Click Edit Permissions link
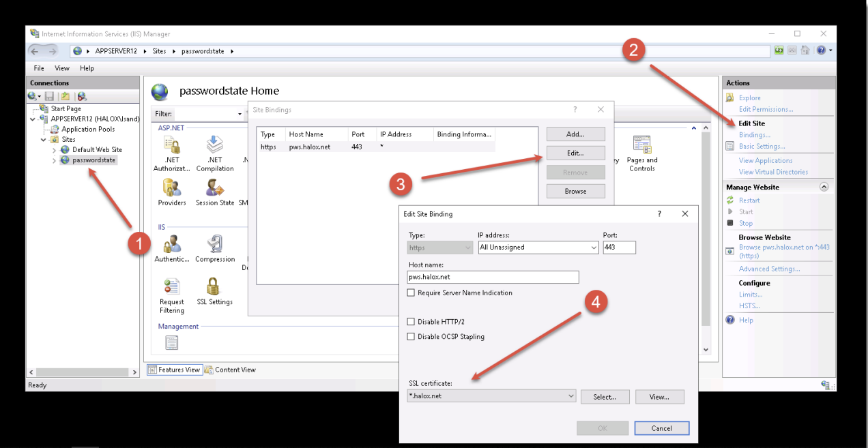The height and width of the screenshot is (448, 868). tap(766, 109)
